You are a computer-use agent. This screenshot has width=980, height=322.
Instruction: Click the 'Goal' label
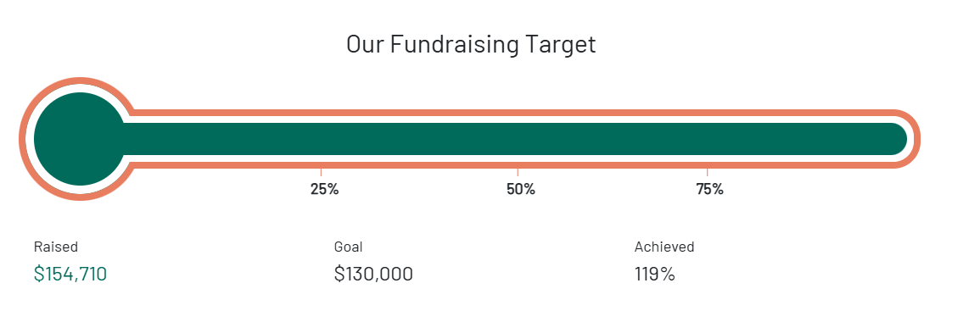tap(348, 247)
